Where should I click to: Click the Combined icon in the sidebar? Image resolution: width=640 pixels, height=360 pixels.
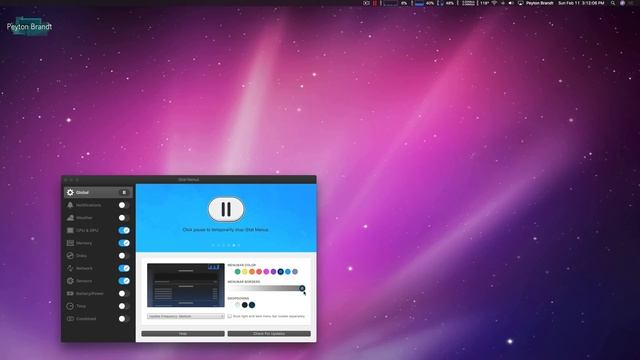pos(70,318)
